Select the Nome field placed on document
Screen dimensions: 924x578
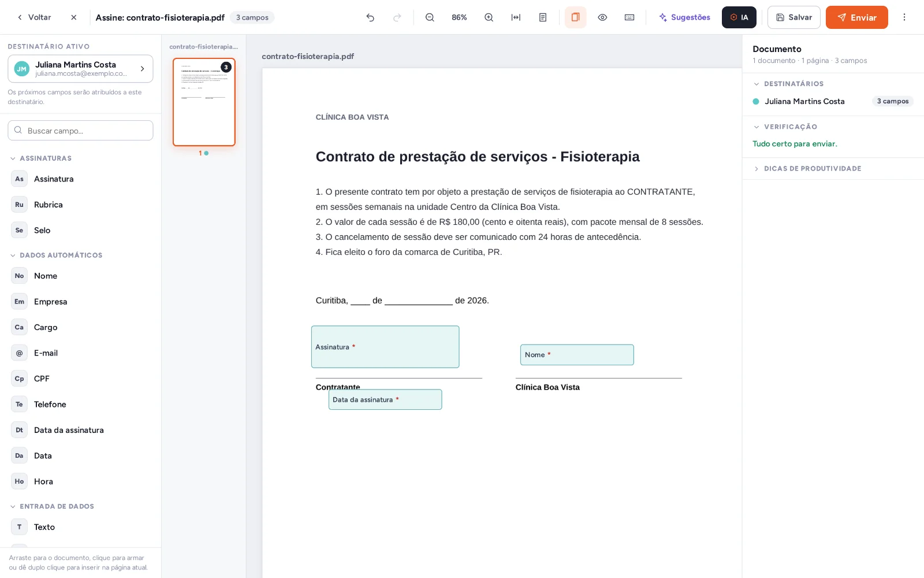pos(577,355)
